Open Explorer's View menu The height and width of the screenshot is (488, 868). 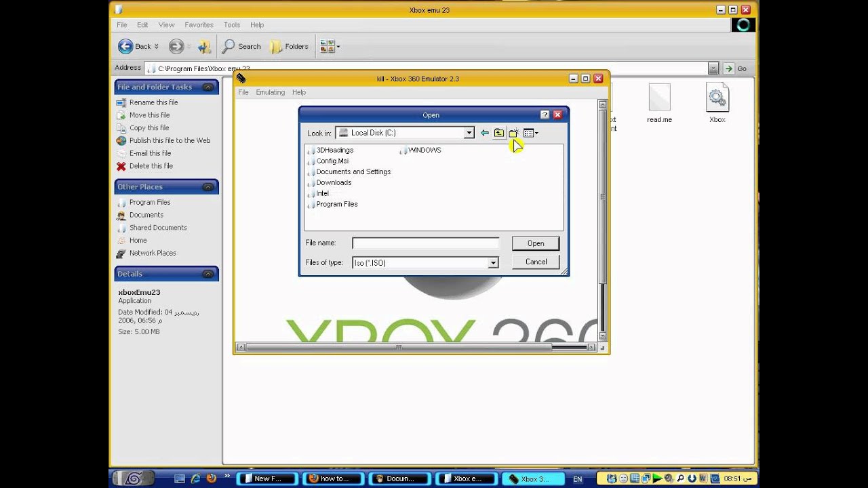coord(167,25)
